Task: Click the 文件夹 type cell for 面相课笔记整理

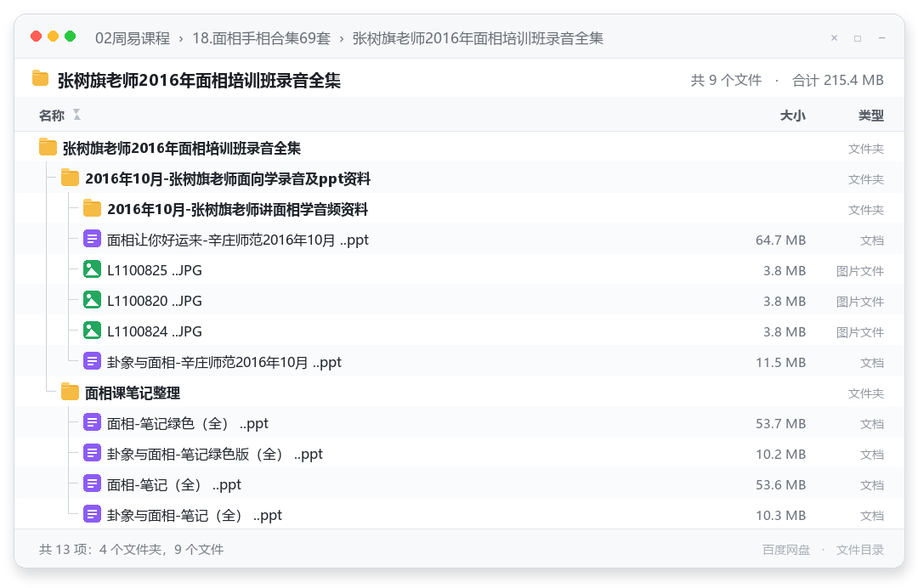Action: point(866,393)
